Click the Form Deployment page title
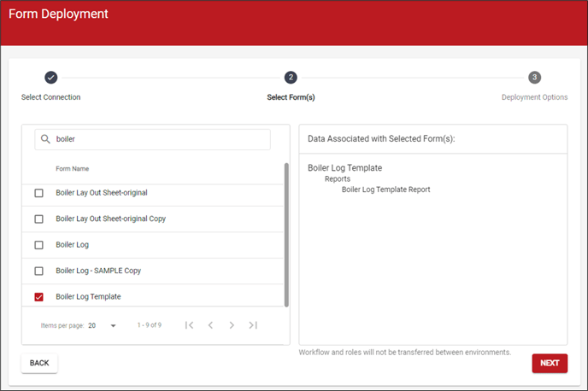588x391 pixels. click(58, 14)
